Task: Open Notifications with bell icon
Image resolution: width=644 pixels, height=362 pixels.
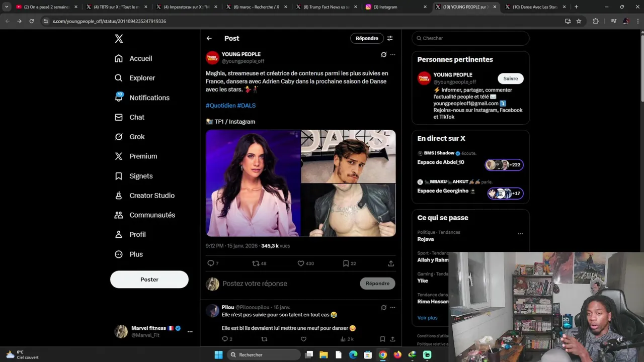Action: 142,98
